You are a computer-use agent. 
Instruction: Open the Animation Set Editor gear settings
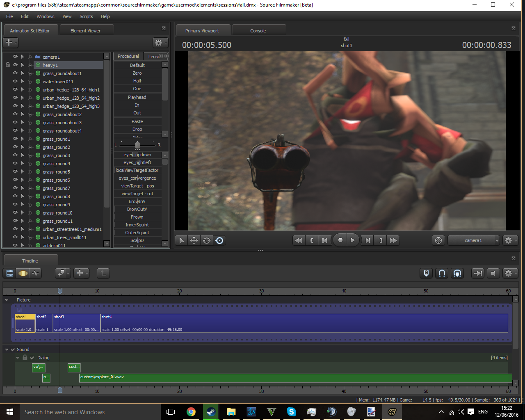click(160, 43)
